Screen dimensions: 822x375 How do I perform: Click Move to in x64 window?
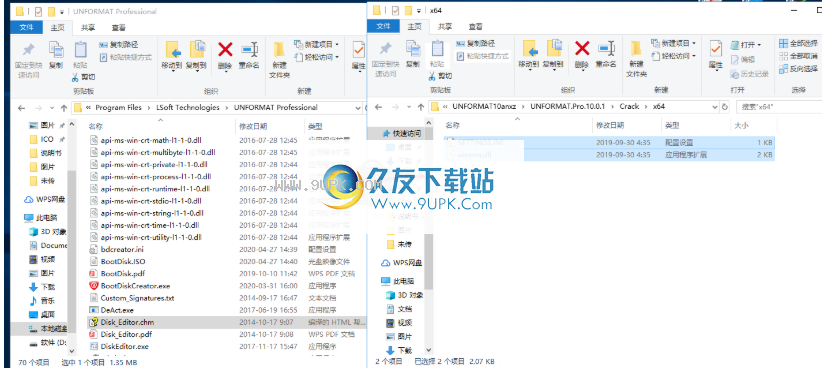click(529, 54)
